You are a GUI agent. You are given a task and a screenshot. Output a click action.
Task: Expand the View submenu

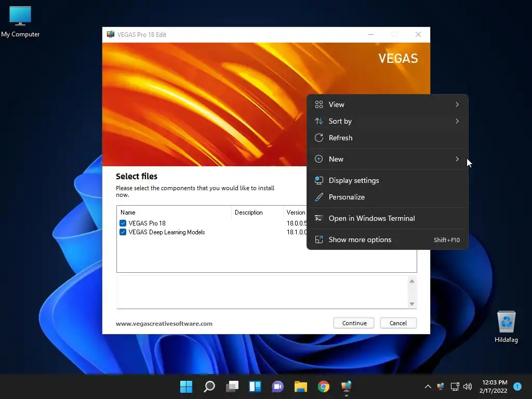point(388,104)
